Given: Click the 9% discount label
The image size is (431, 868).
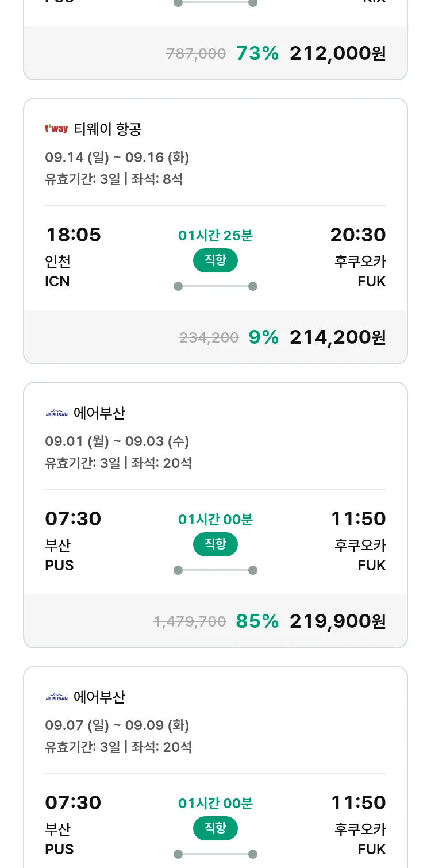Looking at the screenshot, I should coord(263,337).
